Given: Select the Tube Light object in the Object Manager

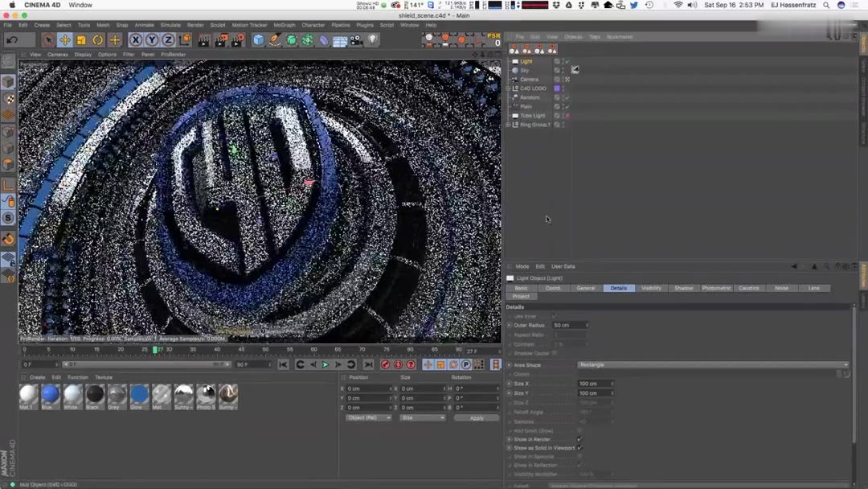Looking at the screenshot, I should click(x=530, y=115).
